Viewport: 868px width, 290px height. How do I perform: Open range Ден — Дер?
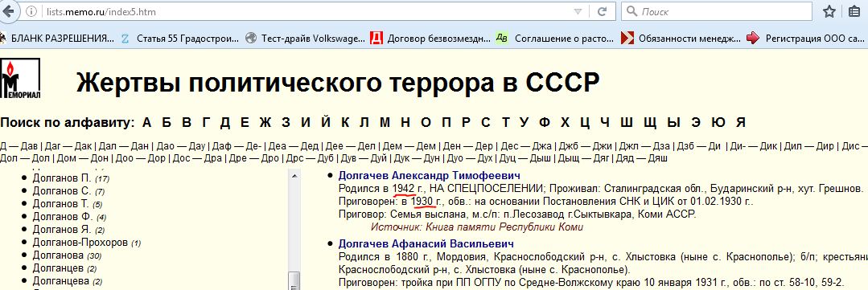coord(467,146)
